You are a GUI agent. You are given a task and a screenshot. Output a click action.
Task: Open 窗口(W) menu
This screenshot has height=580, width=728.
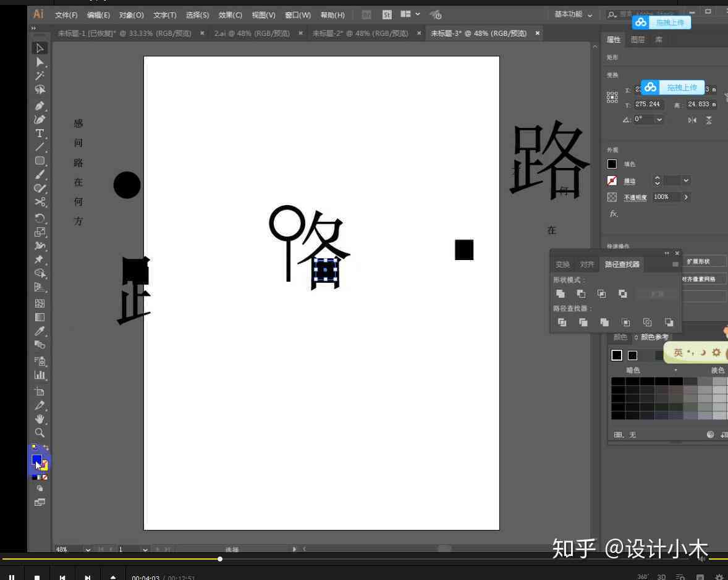pyautogui.click(x=298, y=15)
